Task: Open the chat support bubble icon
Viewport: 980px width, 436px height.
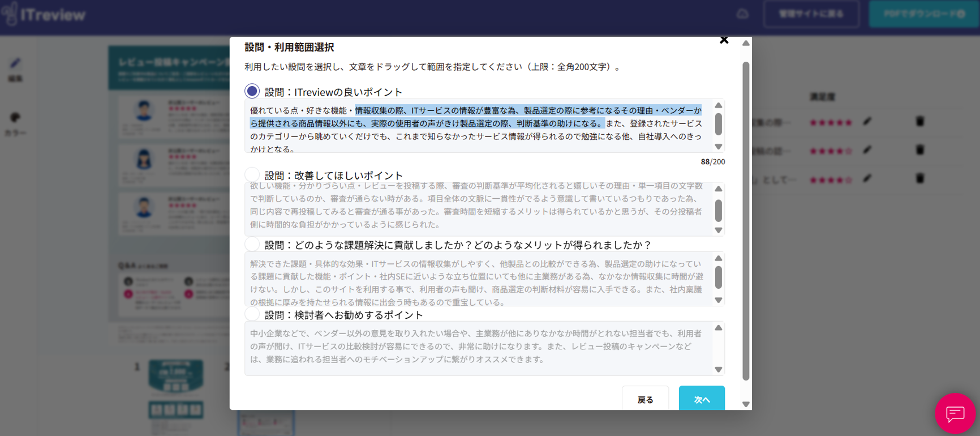Action: [955, 413]
